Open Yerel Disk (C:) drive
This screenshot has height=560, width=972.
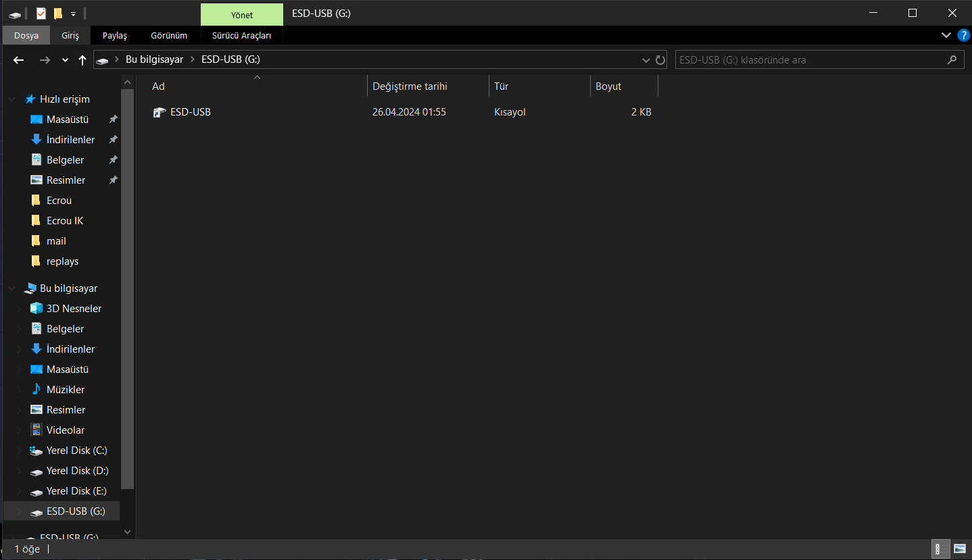pyautogui.click(x=76, y=451)
